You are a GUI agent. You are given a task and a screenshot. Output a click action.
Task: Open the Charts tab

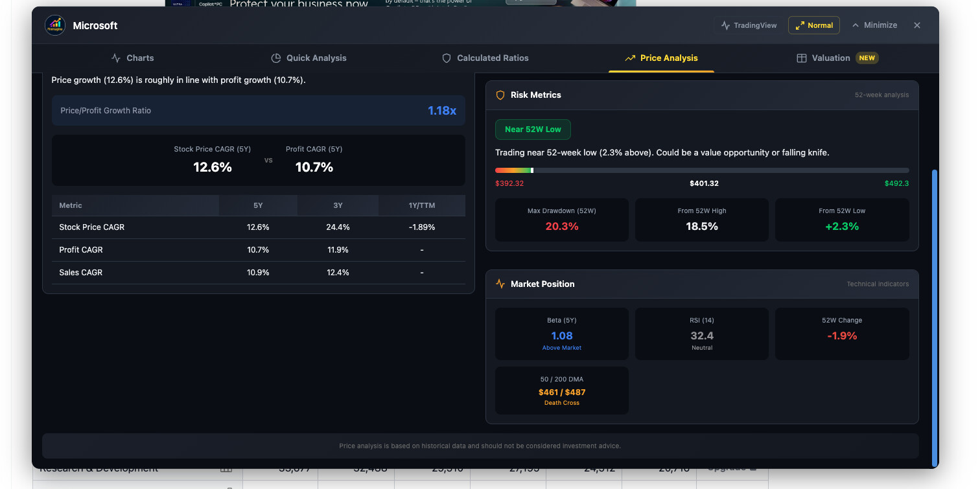[133, 58]
